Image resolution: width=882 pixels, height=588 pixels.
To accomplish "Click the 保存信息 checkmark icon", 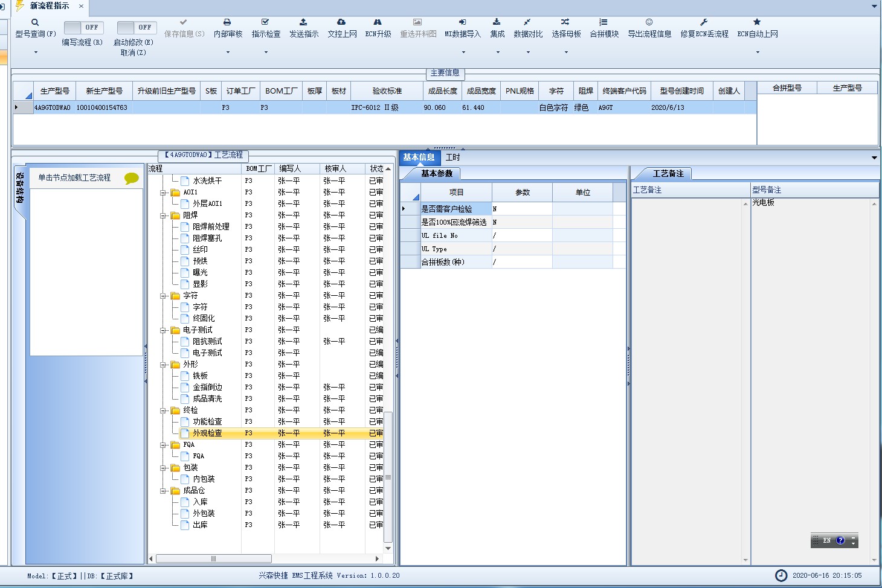I will (x=184, y=22).
